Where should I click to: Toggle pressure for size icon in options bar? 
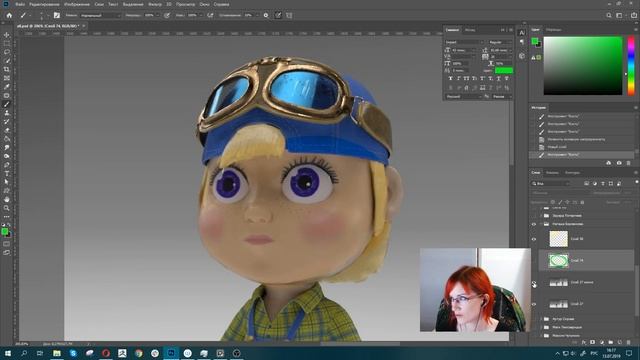pos(278,15)
